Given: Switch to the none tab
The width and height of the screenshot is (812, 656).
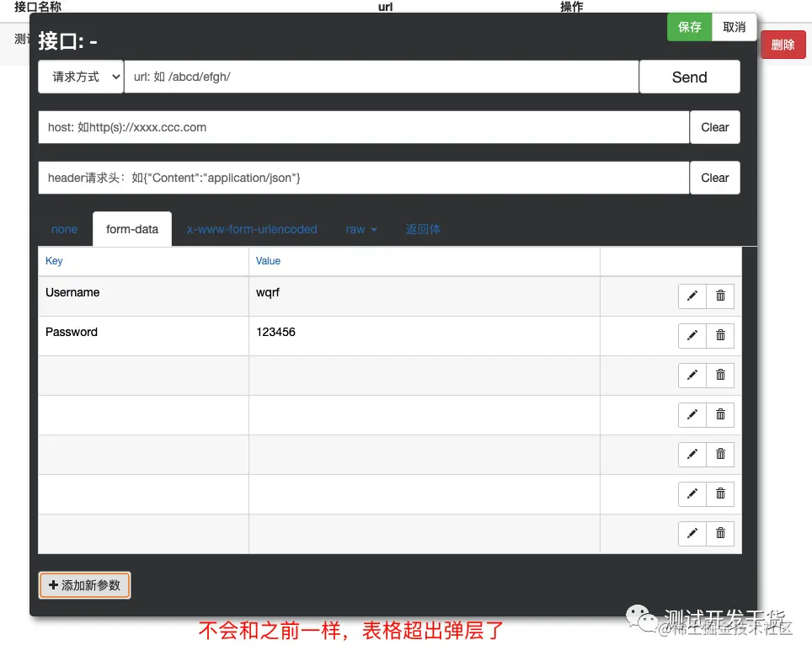Looking at the screenshot, I should 64,229.
